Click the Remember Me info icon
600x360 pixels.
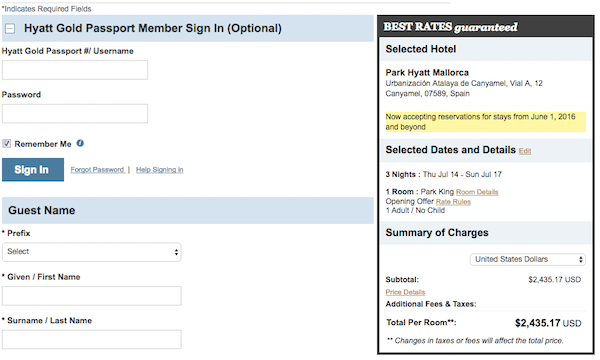pyautogui.click(x=80, y=143)
